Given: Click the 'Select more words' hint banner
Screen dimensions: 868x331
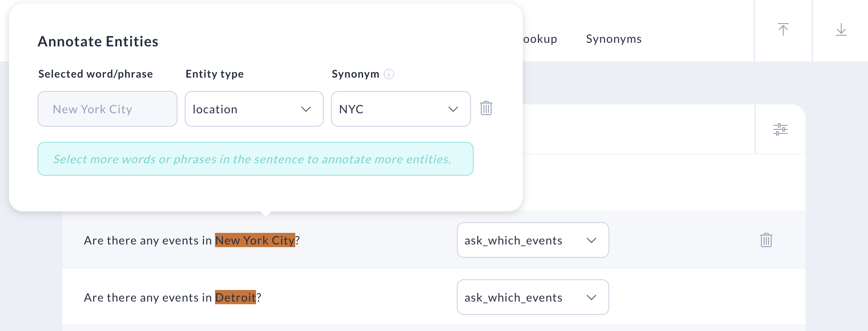Looking at the screenshot, I should coord(256,159).
